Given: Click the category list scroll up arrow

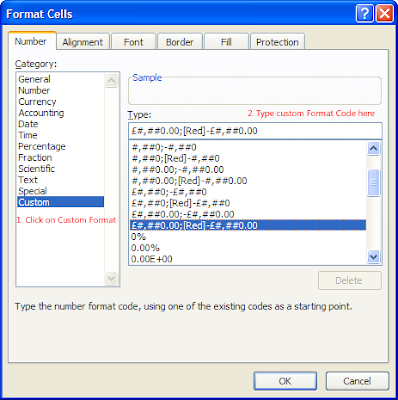Looking at the screenshot, I should pyautogui.click(x=111, y=80).
